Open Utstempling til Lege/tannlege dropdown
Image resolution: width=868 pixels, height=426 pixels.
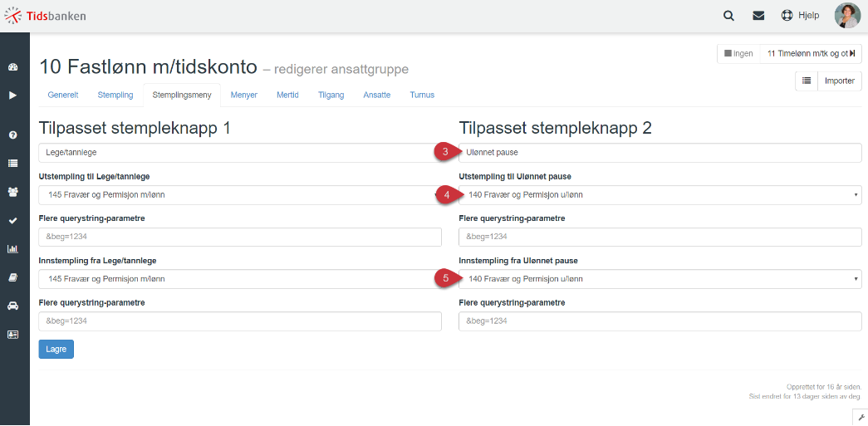click(240, 195)
